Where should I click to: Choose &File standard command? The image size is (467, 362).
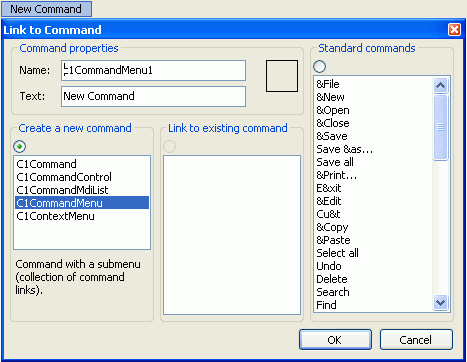(x=373, y=84)
